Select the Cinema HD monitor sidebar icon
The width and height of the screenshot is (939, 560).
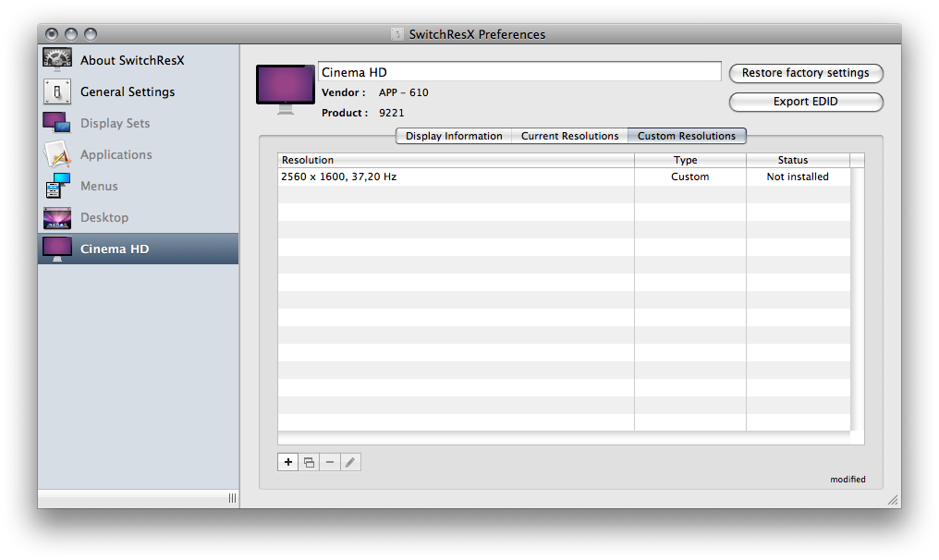tap(57, 250)
